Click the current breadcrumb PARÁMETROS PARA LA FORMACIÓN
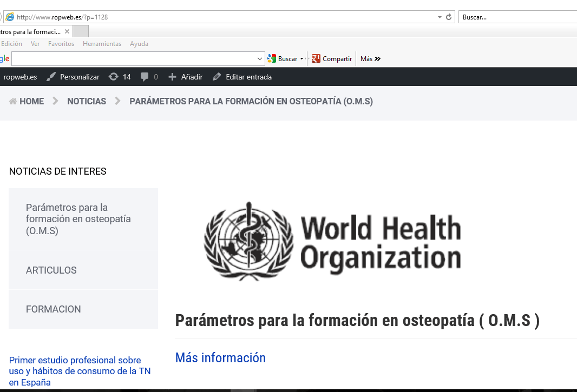The image size is (577, 392). point(251,101)
